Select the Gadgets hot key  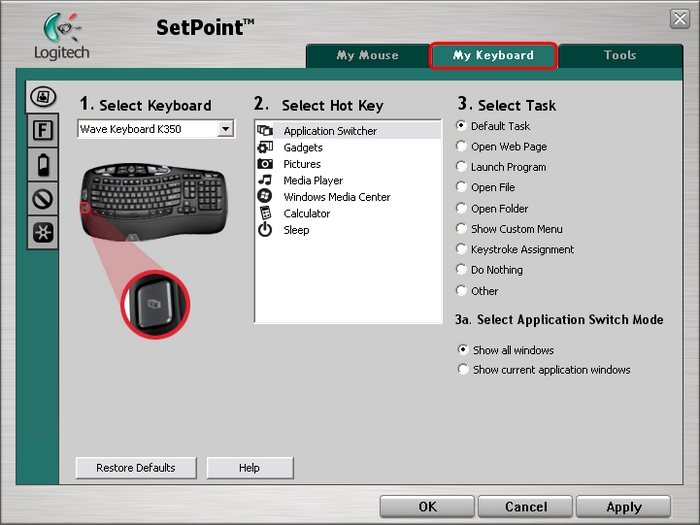[302, 147]
